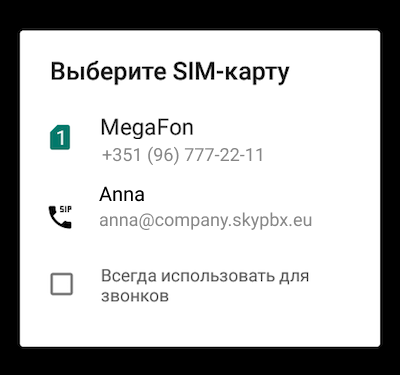
Task: Pick Anna row via empty space right of name
Action: pos(262,194)
